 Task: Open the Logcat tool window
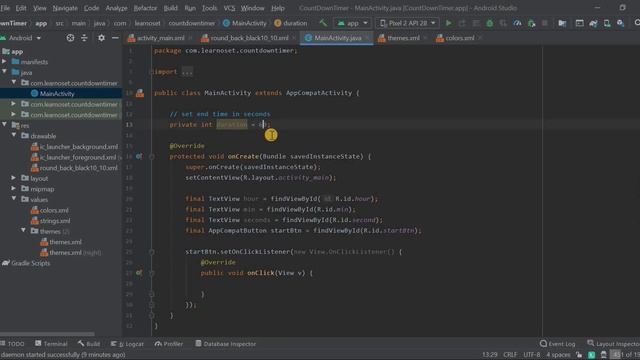127,344
